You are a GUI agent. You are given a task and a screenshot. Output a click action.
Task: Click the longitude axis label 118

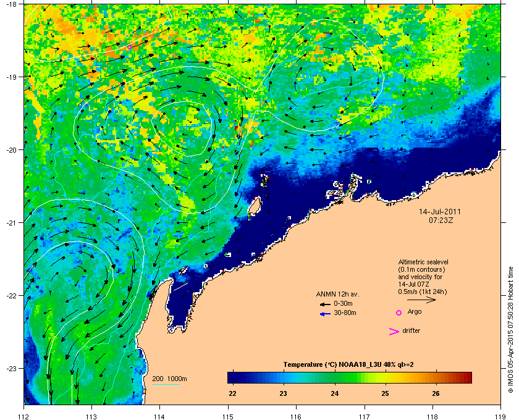(432, 417)
